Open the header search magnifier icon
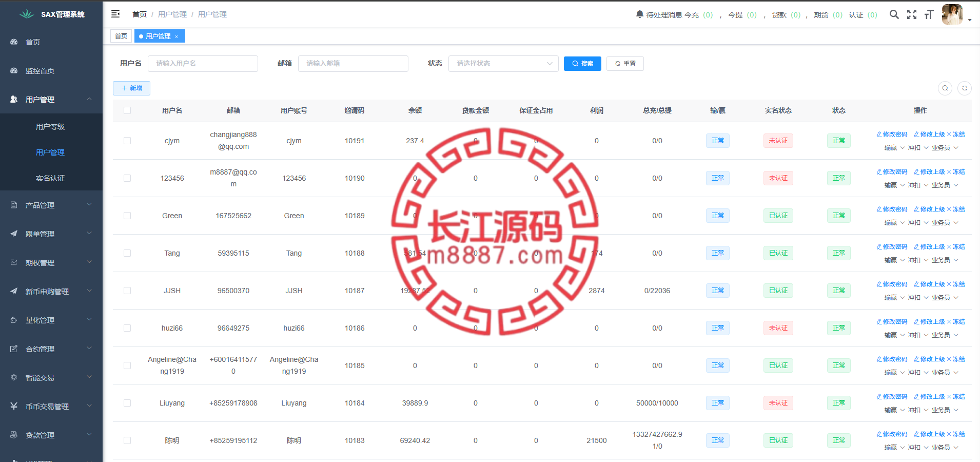This screenshot has height=462, width=980. tap(894, 14)
